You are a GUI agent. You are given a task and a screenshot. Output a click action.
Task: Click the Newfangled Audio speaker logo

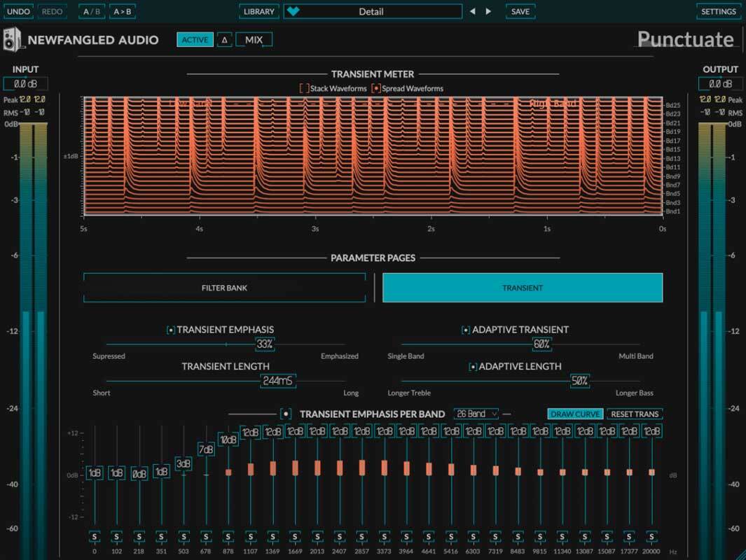coord(13,40)
